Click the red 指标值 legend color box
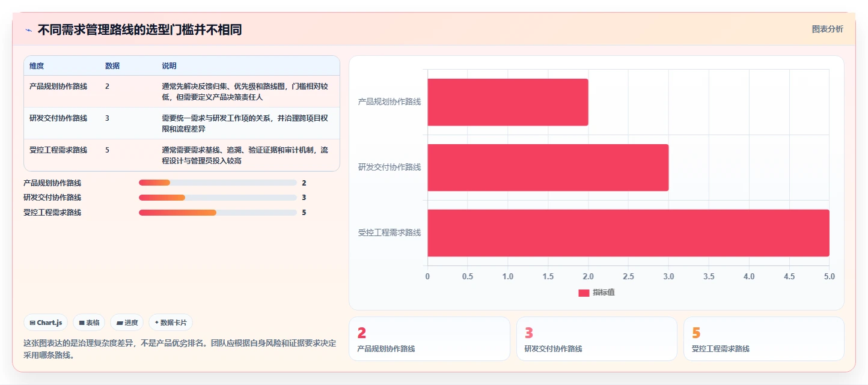This screenshot has height=385, width=868. click(x=584, y=293)
